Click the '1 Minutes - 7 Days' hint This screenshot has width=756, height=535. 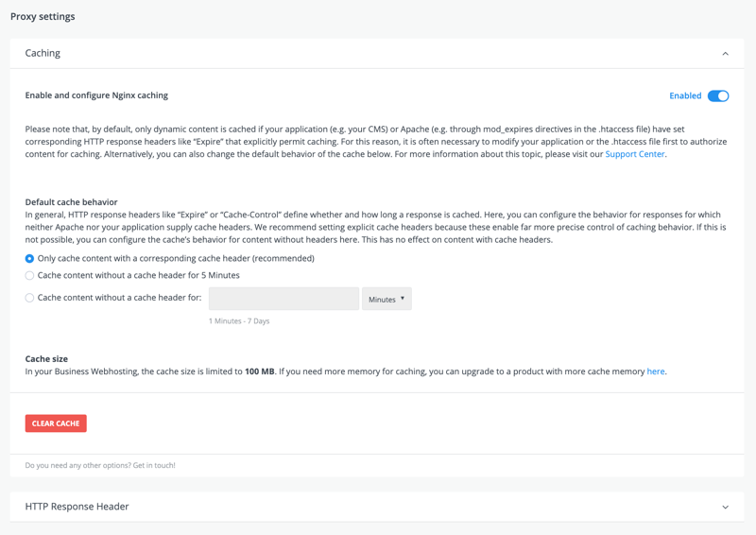pyautogui.click(x=239, y=320)
